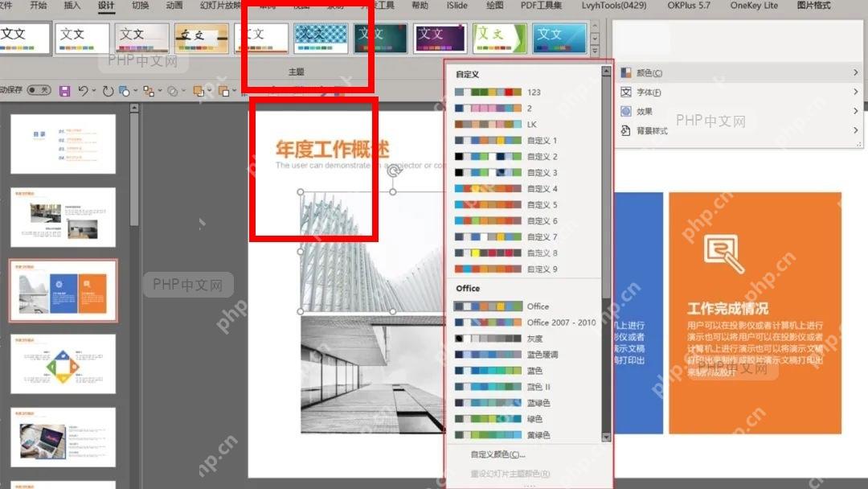868x489 pixels.
Task: Expand the themes gallery with the More arrow
Action: tap(595, 51)
